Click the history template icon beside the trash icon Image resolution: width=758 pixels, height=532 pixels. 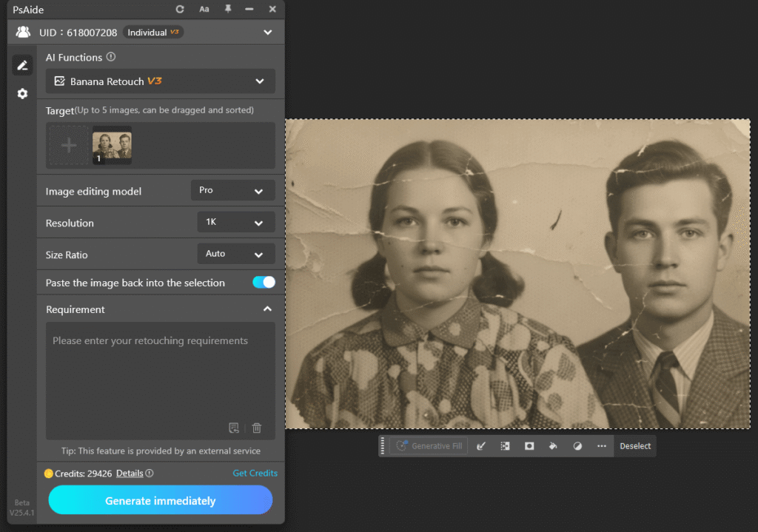click(x=234, y=428)
